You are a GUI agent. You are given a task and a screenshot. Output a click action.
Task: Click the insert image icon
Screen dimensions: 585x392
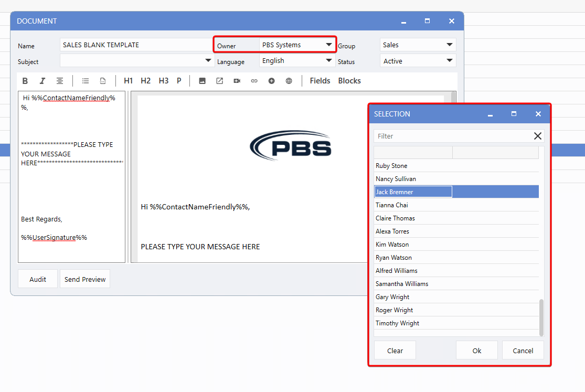202,81
